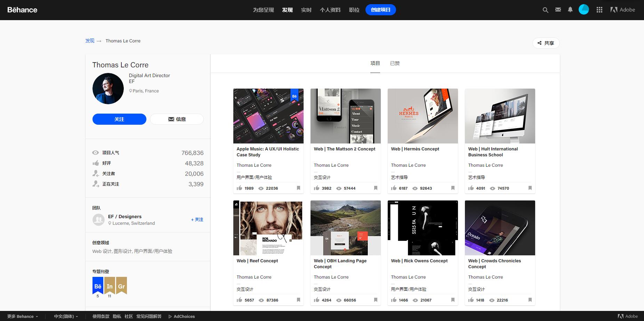Open the Mattson 2 Concept thumbnail
Screen dimensions: 644x321
tap(346, 116)
